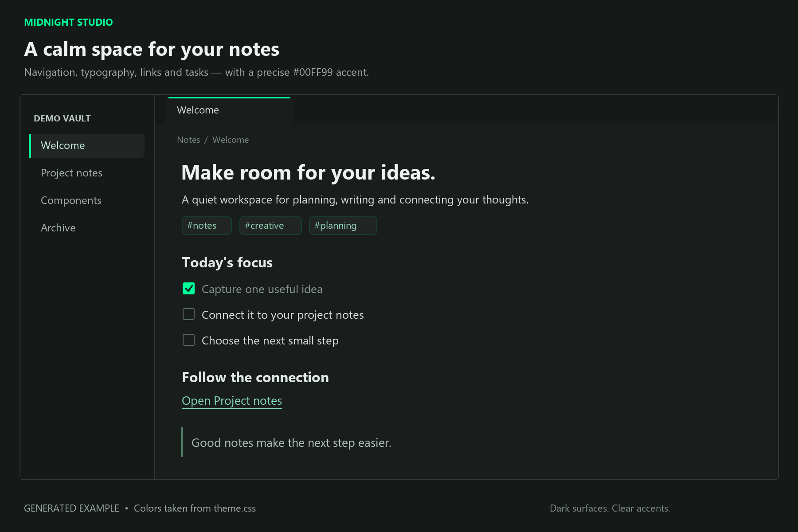Click the Today's focus heading
798x532 pixels.
tap(227, 262)
